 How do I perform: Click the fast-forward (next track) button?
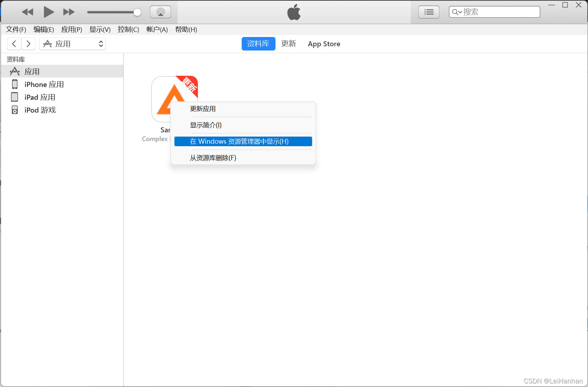tap(69, 12)
